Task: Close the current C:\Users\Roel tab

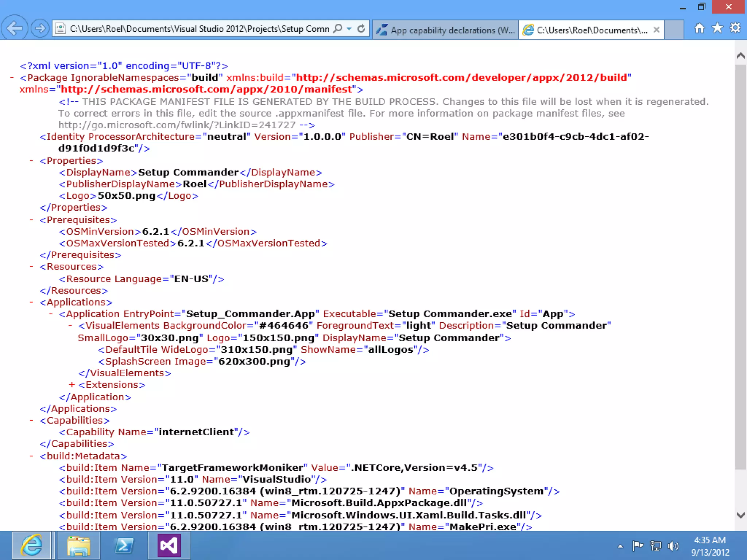Action: (x=656, y=30)
